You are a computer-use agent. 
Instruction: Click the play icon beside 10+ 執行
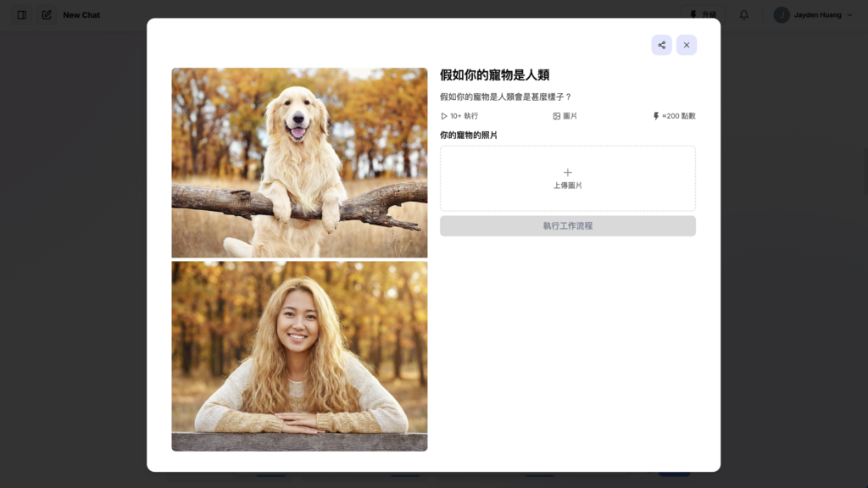[444, 116]
